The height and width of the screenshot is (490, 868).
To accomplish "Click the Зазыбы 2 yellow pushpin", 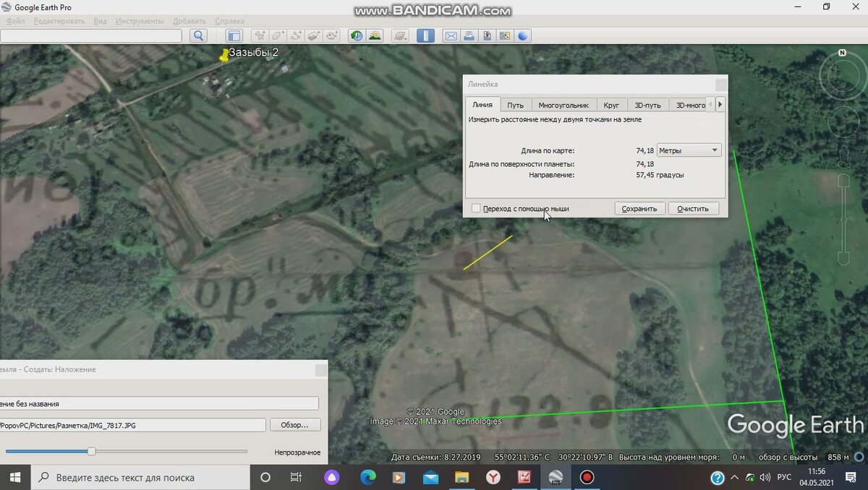I will click(x=225, y=56).
